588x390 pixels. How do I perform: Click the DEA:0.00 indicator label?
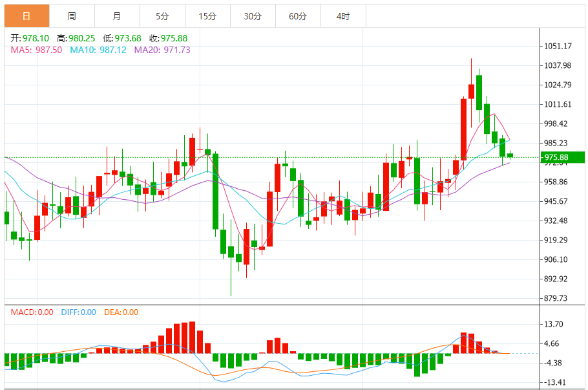(x=121, y=312)
